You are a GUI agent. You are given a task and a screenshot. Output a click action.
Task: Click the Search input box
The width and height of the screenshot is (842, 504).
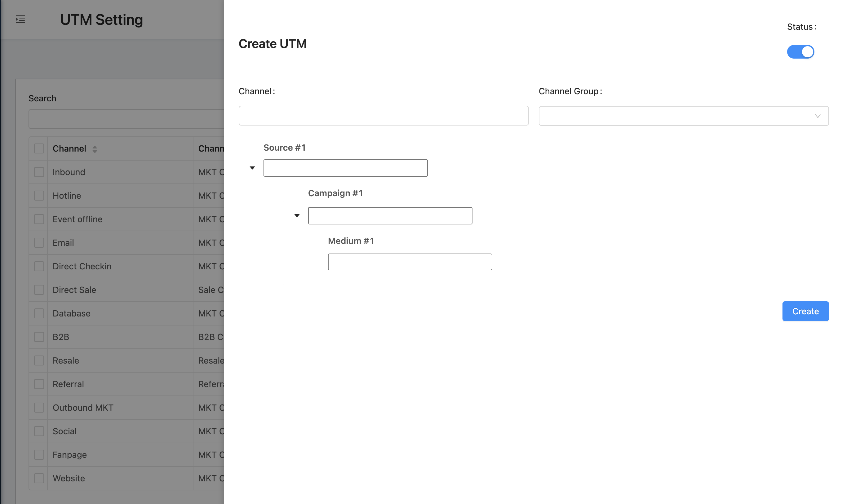coord(126,119)
